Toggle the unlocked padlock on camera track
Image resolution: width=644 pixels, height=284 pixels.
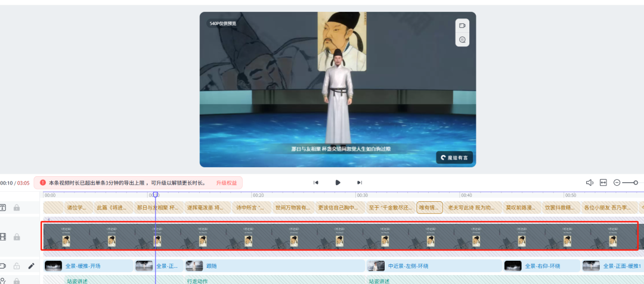coord(17,266)
